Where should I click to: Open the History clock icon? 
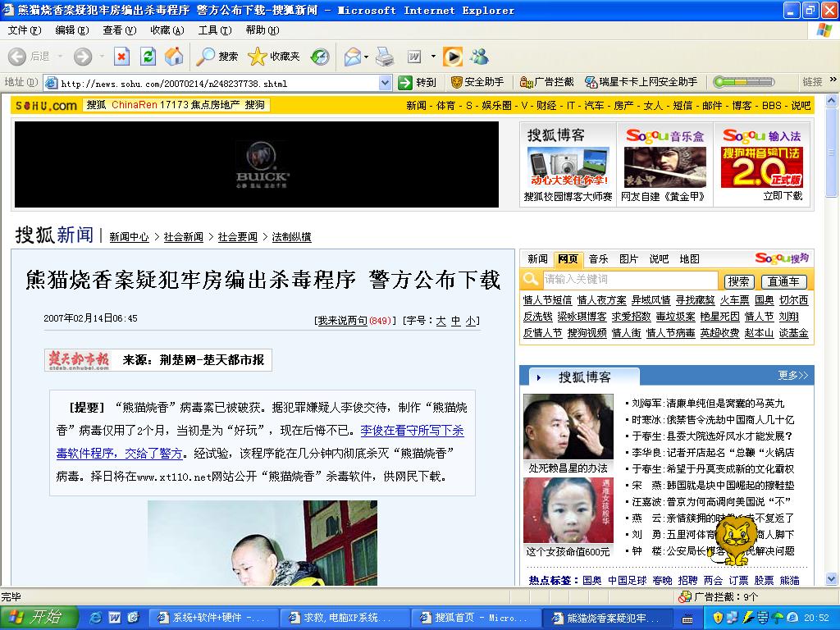click(320, 57)
